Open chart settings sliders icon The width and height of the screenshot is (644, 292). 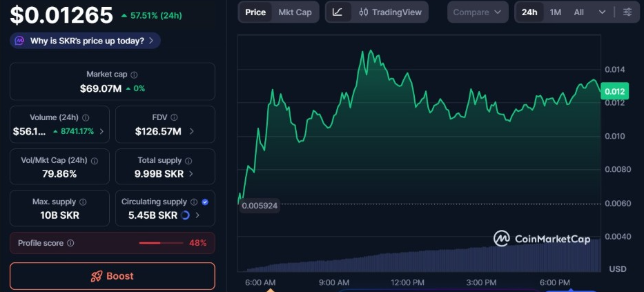pos(627,12)
